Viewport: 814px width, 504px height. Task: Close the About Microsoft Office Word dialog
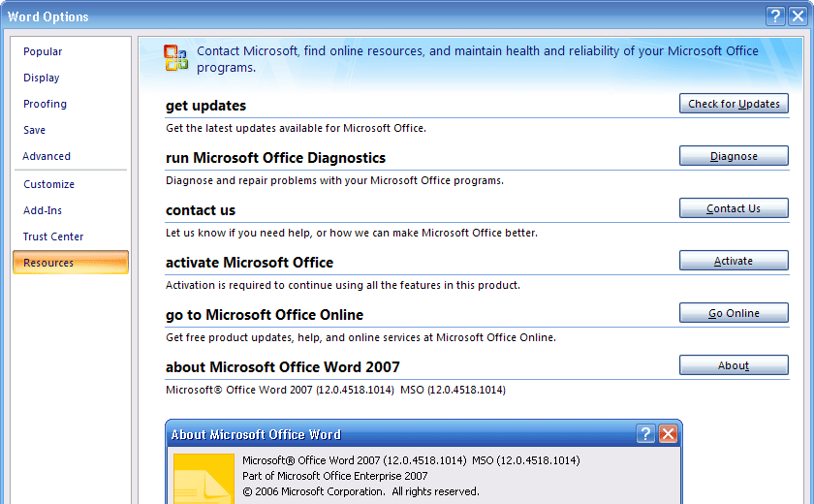point(668,434)
